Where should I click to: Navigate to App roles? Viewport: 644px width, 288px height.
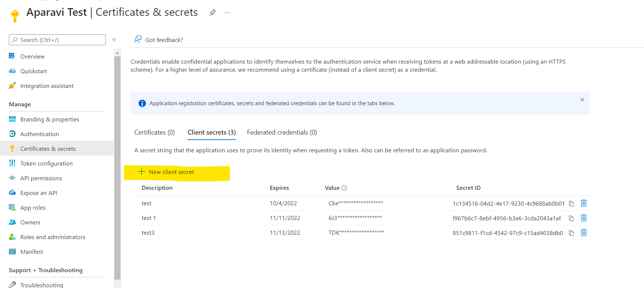pyautogui.click(x=33, y=207)
